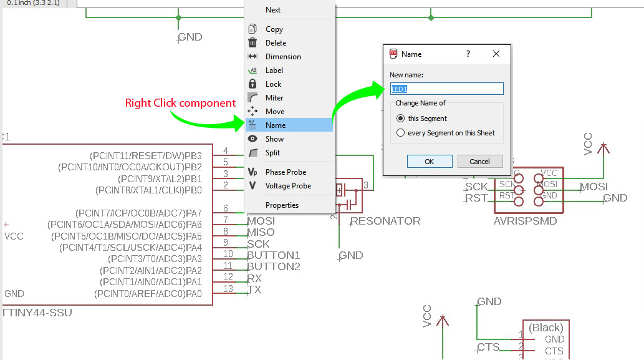644x360 pixels.
Task: Click the Dimension arrows icon
Action: [252, 56]
